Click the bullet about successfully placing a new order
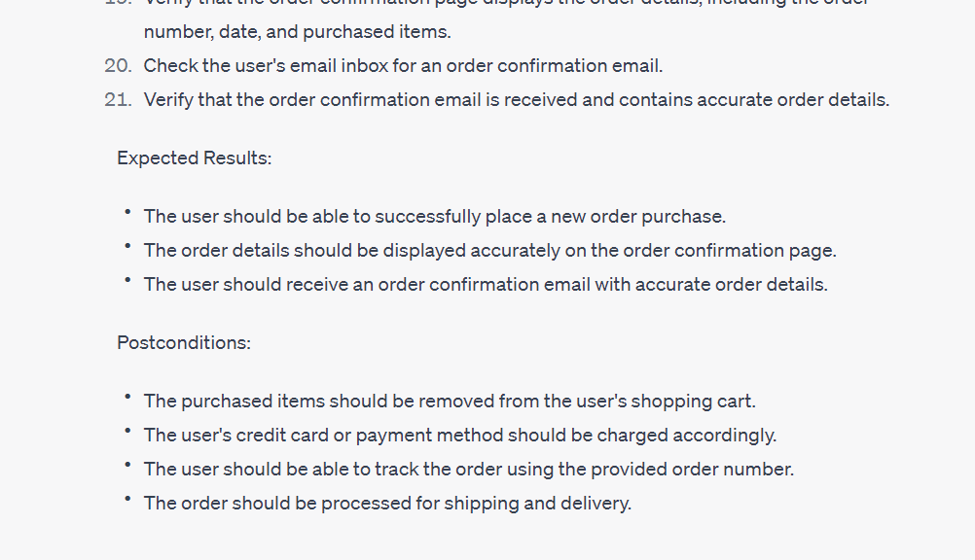 435,216
